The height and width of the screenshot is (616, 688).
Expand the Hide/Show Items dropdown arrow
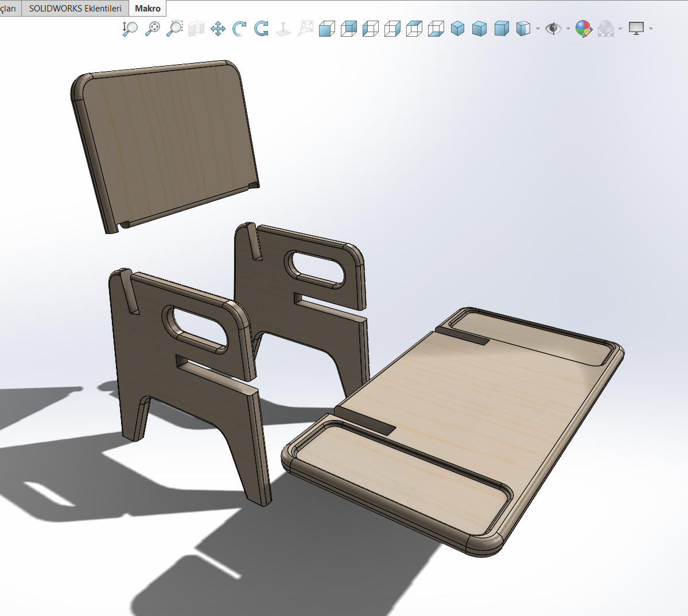coord(568,29)
